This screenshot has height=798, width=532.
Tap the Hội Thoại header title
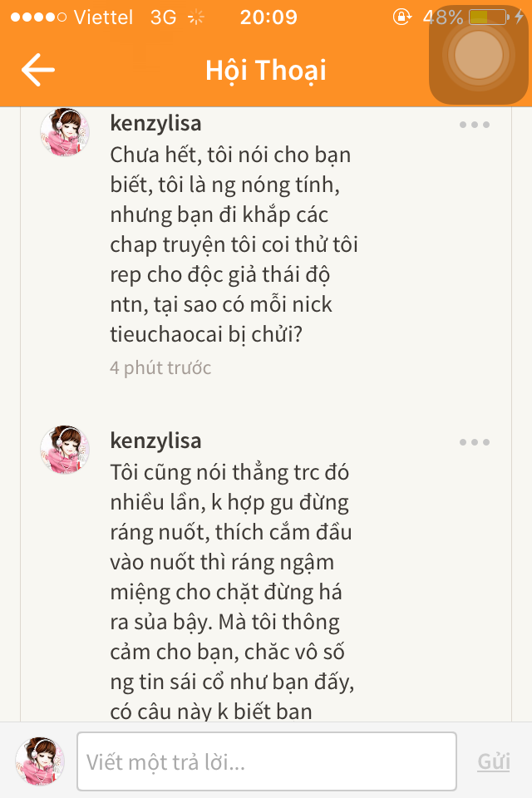[266, 71]
